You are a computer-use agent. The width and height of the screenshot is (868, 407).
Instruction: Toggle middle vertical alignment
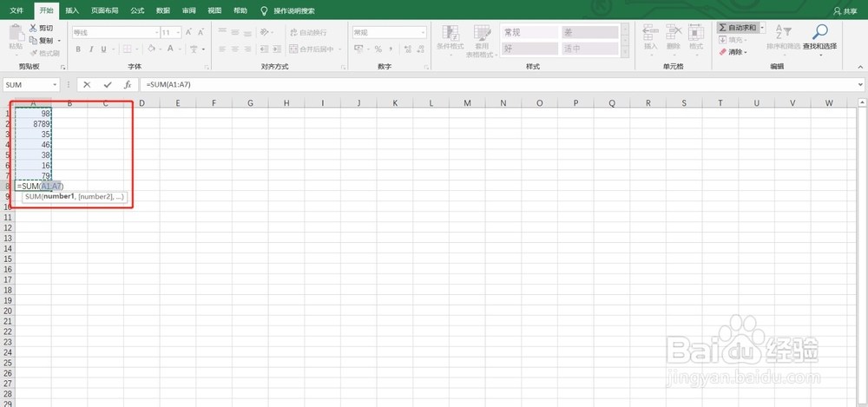coord(234,32)
